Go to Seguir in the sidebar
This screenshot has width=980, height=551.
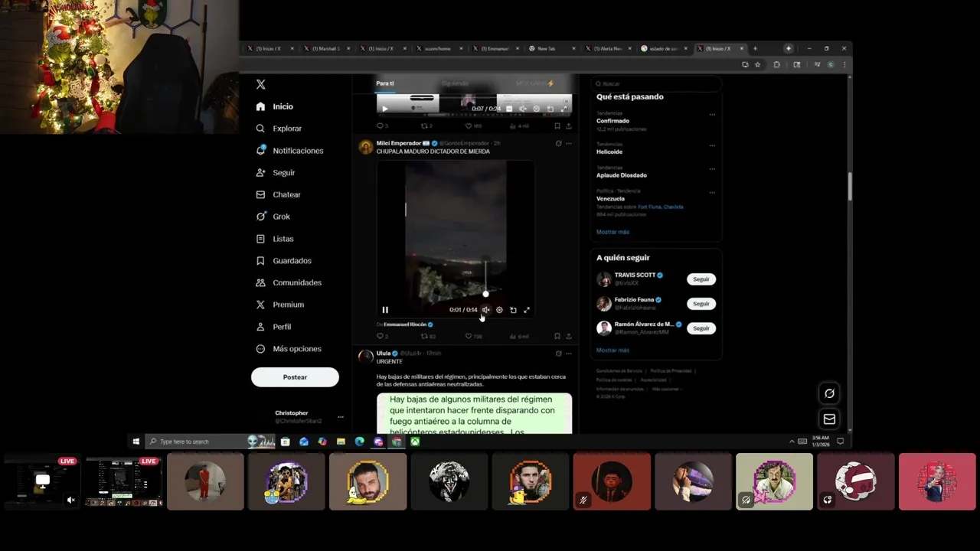(x=276, y=173)
